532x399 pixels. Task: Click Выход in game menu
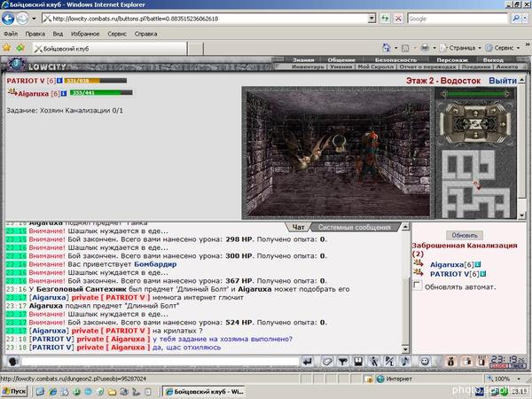(x=493, y=59)
